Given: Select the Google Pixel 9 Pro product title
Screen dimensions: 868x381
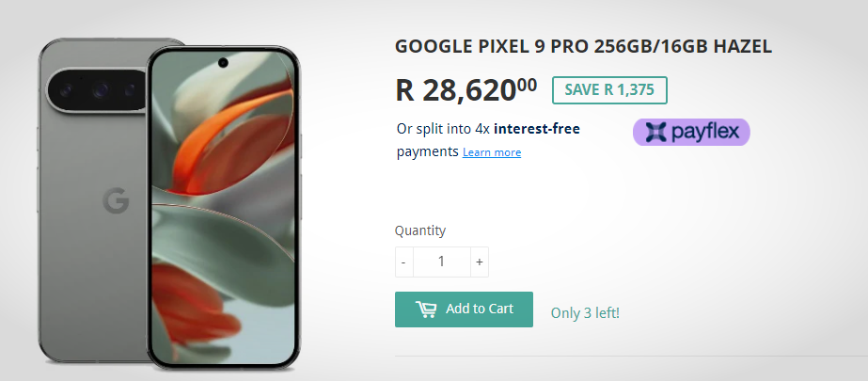Looking at the screenshot, I should pos(583,46).
